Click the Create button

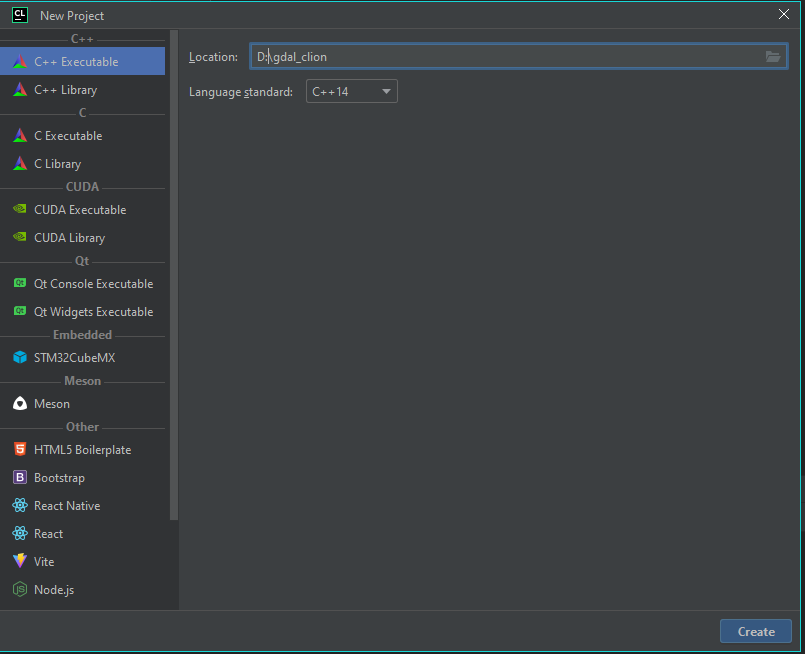tap(756, 631)
